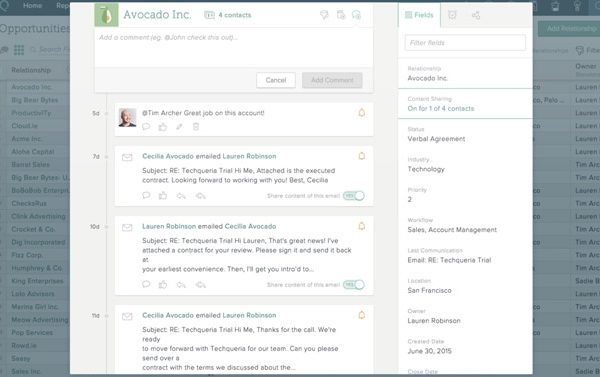Viewport: 600px width, 377px height.
Task: Click the document icon in Avocado Inc. header
Action: click(341, 15)
